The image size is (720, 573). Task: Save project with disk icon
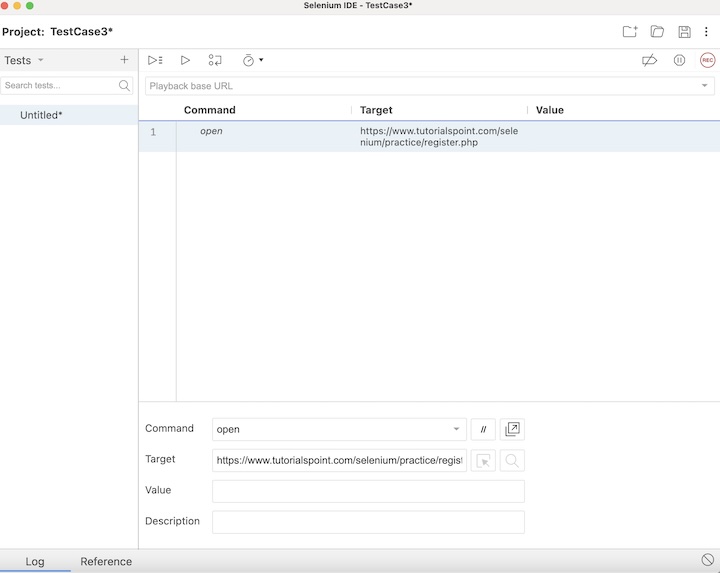(684, 32)
